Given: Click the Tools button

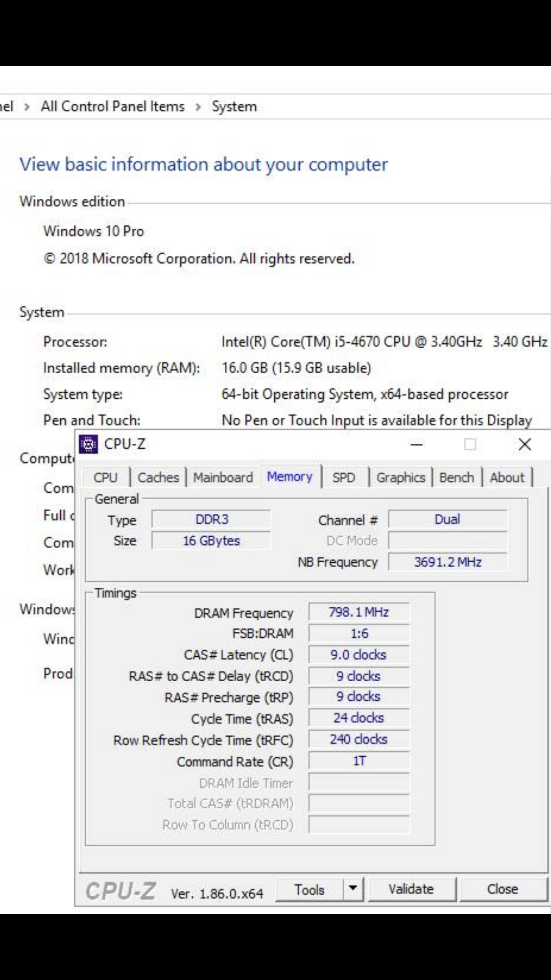Looking at the screenshot, I should (x=310, y=889).
